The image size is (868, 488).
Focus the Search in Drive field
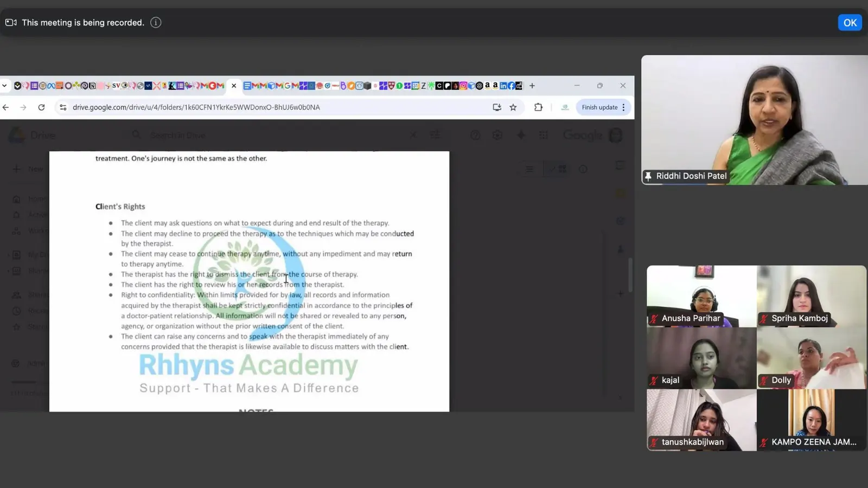[x=271, y=135]
